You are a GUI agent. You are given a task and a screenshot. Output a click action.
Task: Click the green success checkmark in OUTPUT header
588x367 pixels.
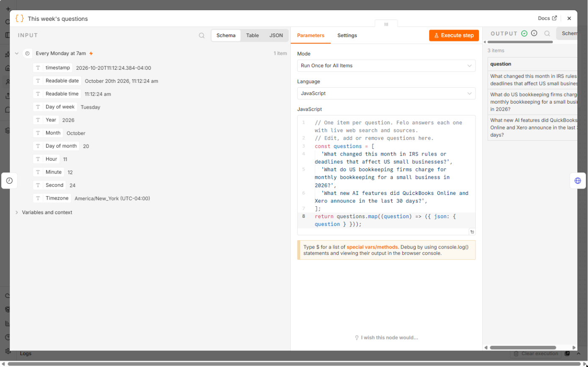525,33
